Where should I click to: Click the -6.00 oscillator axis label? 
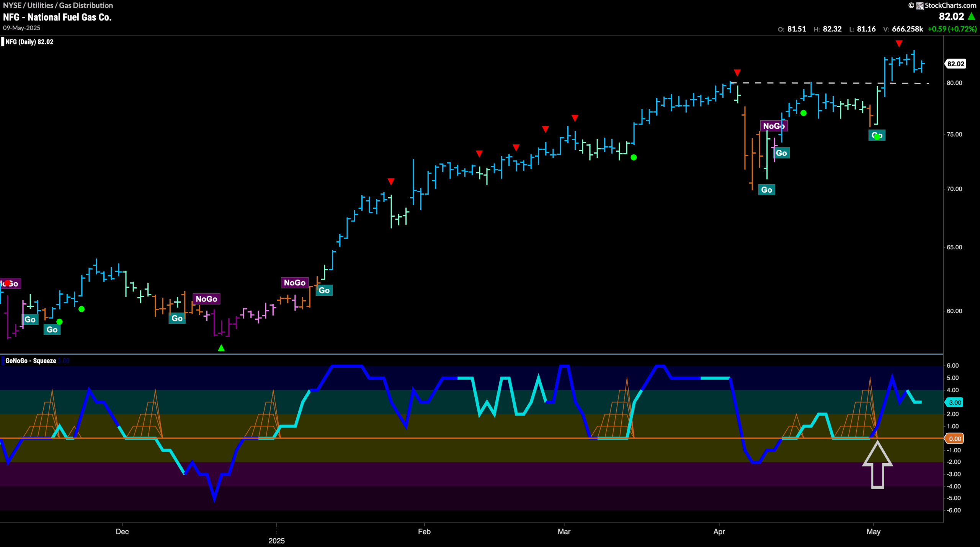pyautogui.click(x=953, y=510)
